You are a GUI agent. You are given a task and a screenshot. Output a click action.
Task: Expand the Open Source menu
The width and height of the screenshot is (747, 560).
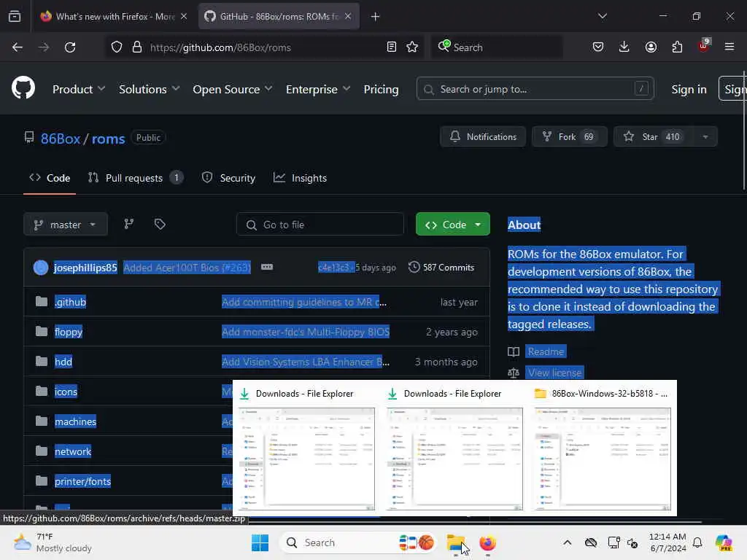point(233,89)
